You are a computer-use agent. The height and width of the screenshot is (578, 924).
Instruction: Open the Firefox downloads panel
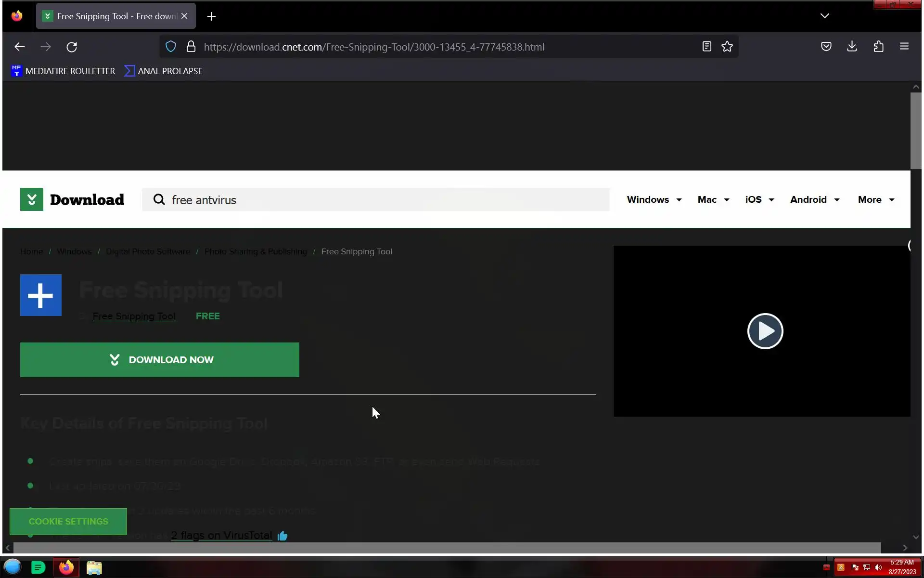(x=852, y=47)
